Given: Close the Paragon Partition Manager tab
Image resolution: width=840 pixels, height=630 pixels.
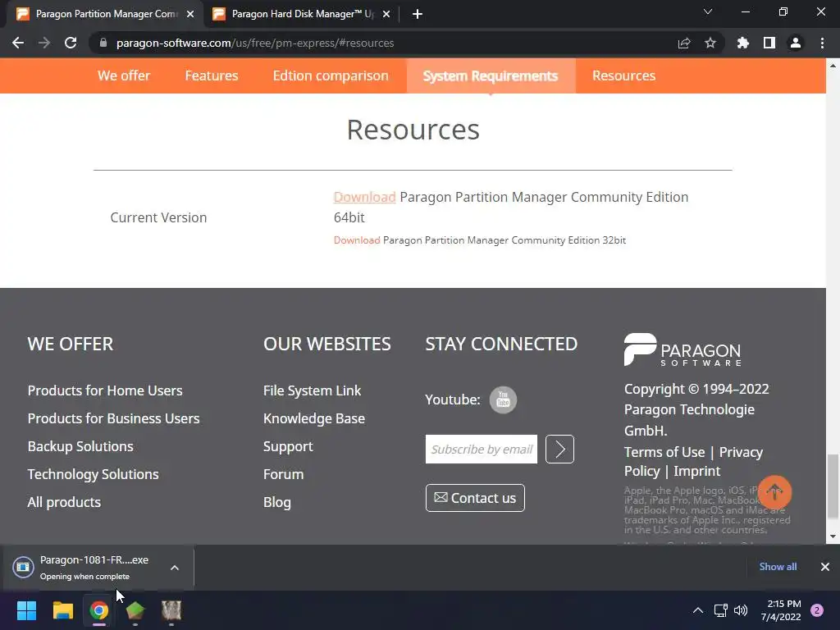Looking at the screenshot, I should click(190, 15).
